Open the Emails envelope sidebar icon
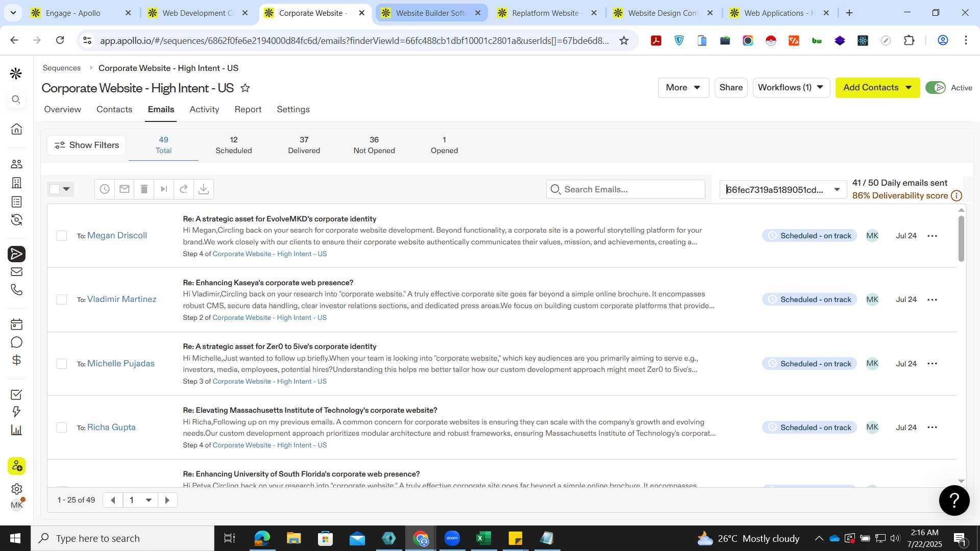The height and width of the screenshot is (551, 980). (16, 271)
